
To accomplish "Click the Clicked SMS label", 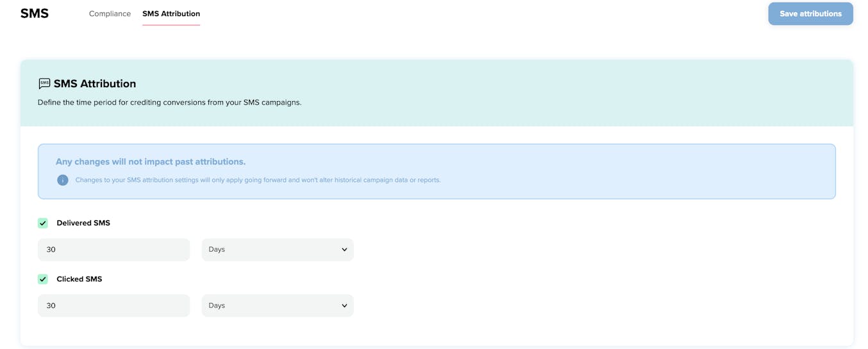I will coord(79,279).
